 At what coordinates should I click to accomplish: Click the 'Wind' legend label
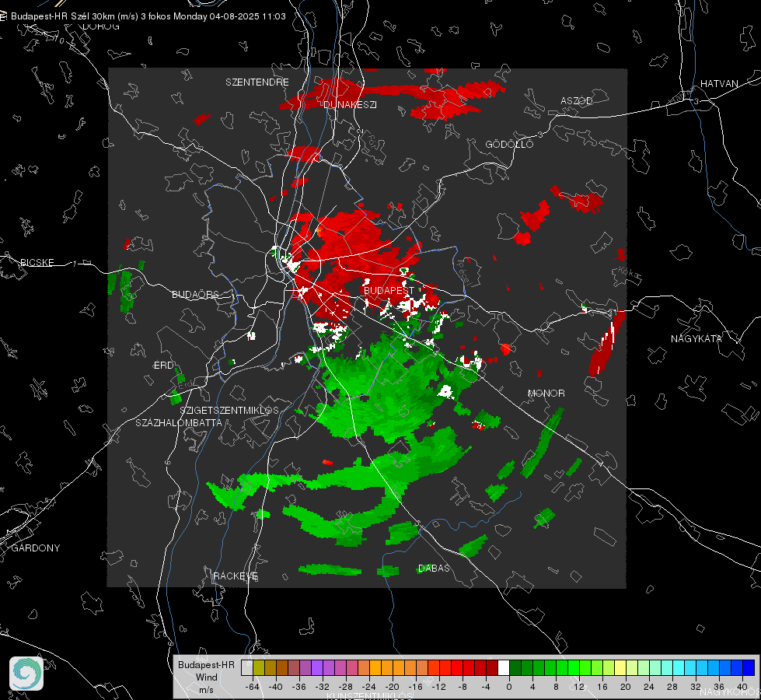(x=206, y=677)
